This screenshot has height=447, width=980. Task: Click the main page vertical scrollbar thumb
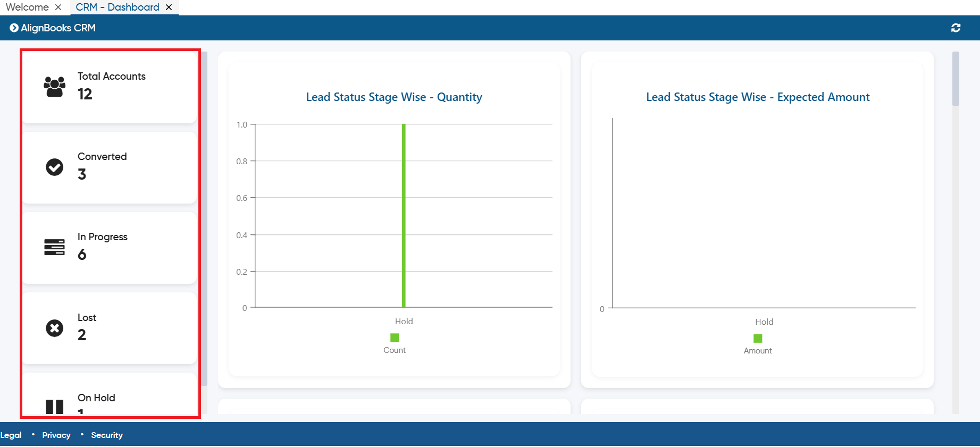point(956,79)
